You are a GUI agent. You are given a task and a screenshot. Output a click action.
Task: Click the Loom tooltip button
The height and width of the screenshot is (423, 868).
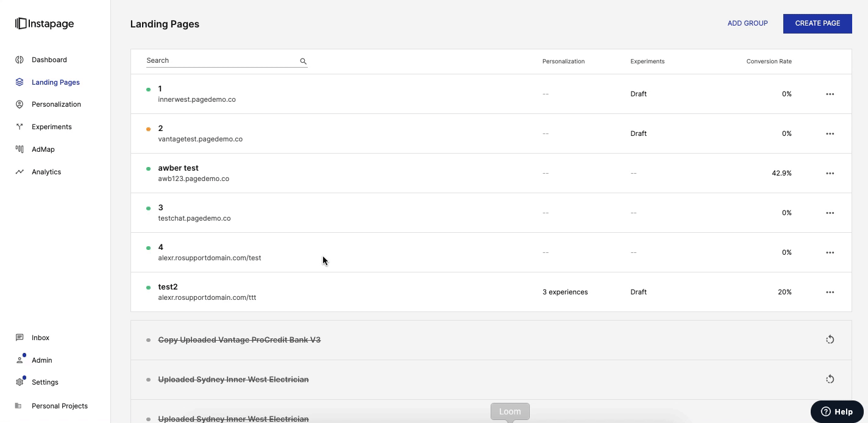(510, 411)
